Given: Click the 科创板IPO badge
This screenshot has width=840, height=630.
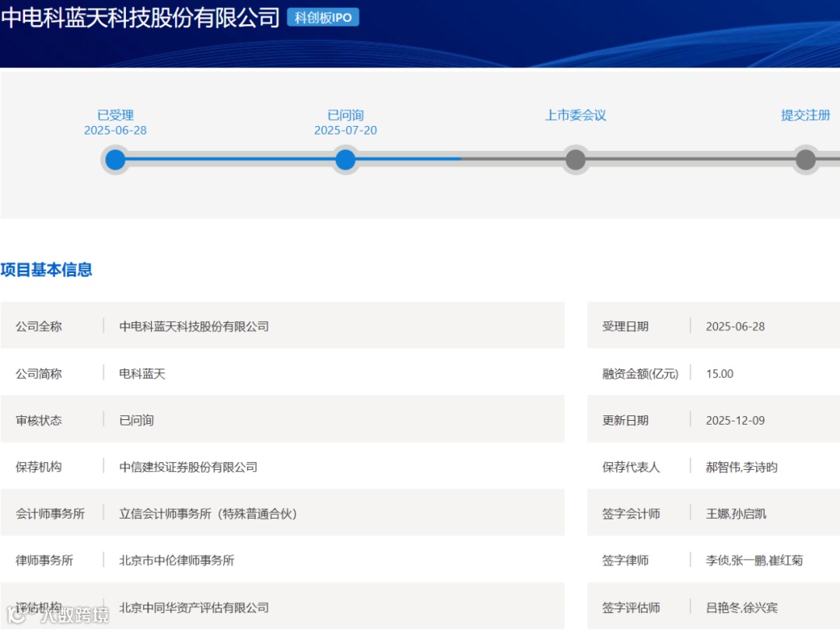Looking at the screenshot, I should point(323,18).
